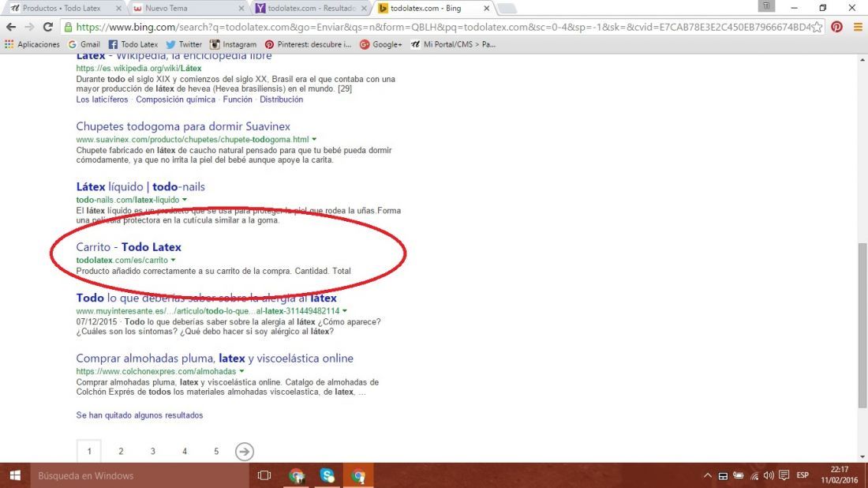
Task: Expand dropdown next to todolatex.com/es/carrito URL
Action: [x=174, y=260]
